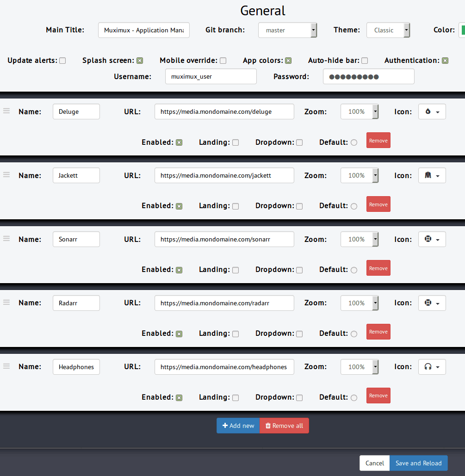This screenshot has width=465, height=476.
Task: Grab the Radarr row drag handle
Action: 6,302
